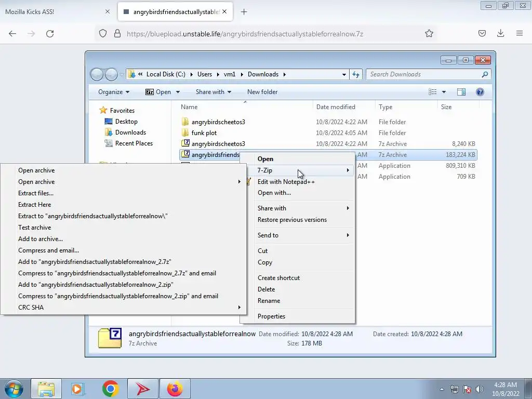Close the Mozilla Kicks ASS! tab
532x399 pixels.
tap(108, 11)
